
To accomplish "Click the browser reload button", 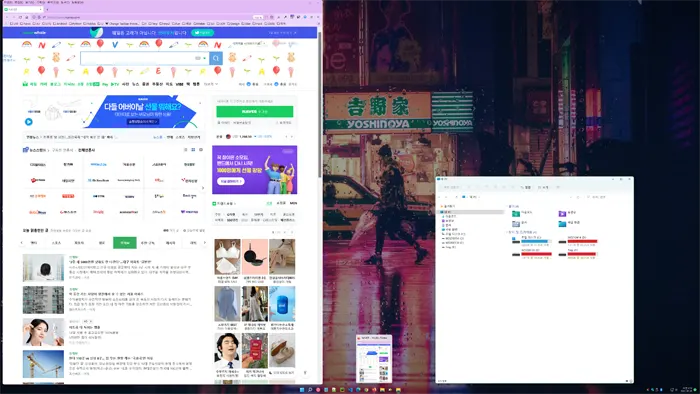I will (20, 17).
